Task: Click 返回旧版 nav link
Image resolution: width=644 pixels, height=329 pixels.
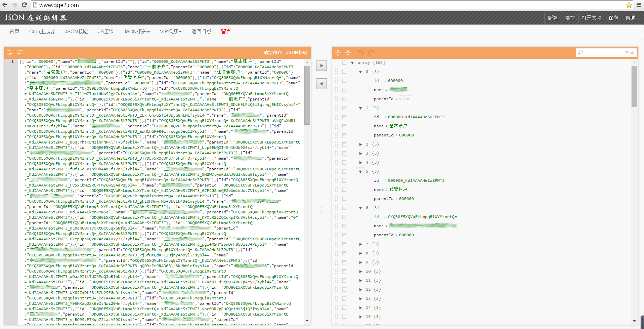Action: pyautogui.click(x=201, y=31)
